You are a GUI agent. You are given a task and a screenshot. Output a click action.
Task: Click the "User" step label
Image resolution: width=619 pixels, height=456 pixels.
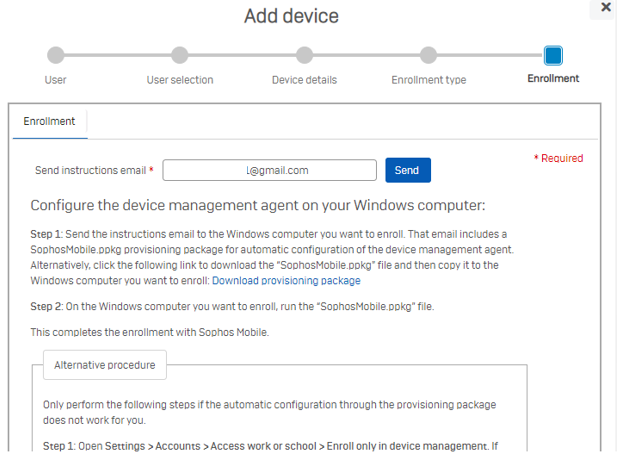[x=56, y=79]
